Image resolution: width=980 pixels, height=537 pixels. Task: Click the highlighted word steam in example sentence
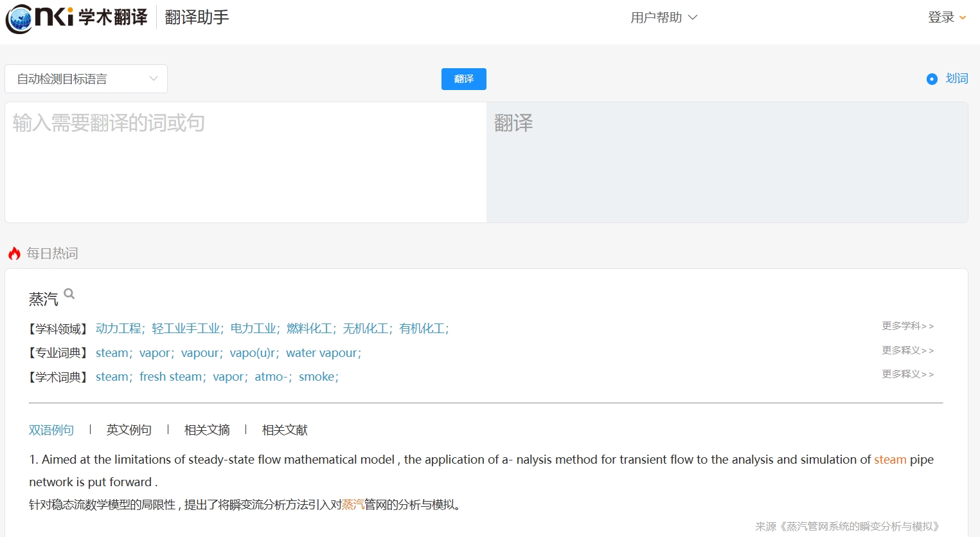(x=890, y=459)
